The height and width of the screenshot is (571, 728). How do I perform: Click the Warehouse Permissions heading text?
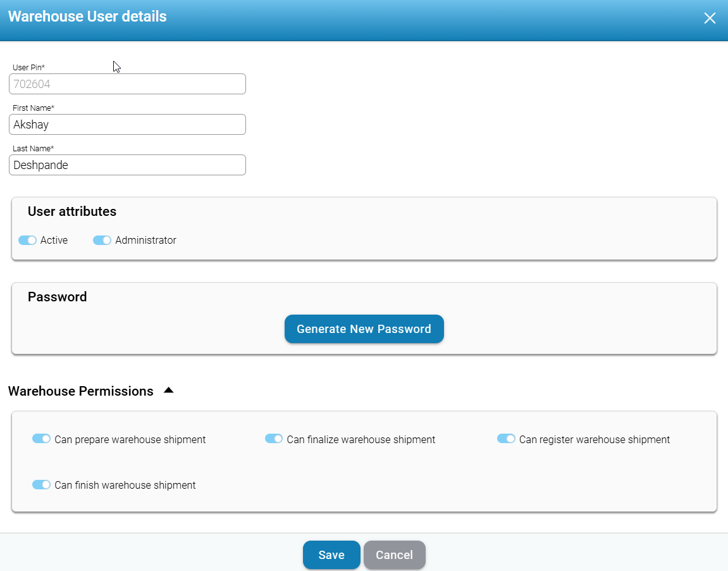81,391
